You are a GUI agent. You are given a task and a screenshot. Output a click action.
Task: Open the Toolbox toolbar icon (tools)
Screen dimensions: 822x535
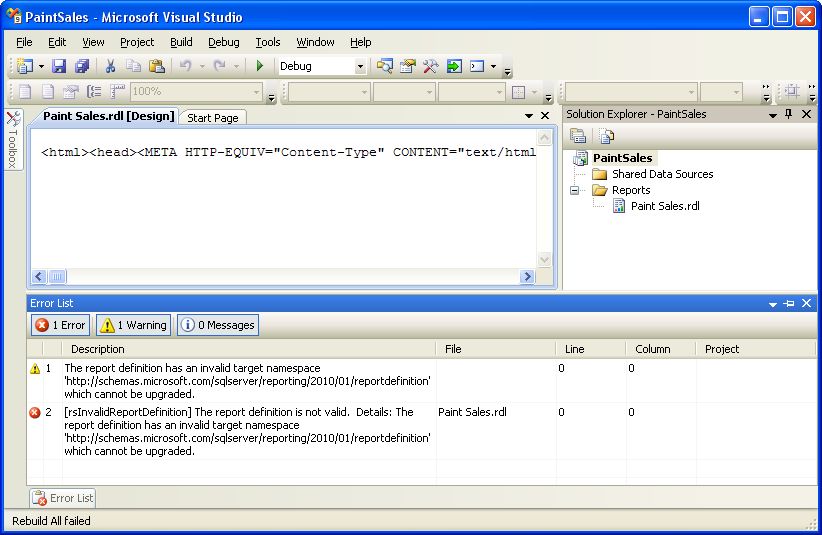[x=430, y=66]
